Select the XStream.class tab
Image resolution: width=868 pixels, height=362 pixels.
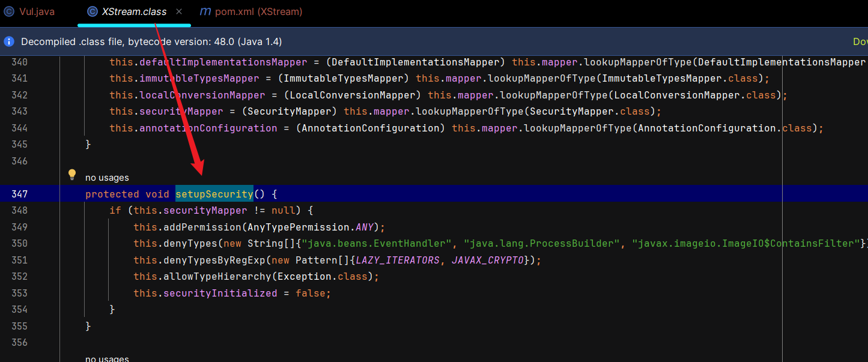[x=134, y=11]
